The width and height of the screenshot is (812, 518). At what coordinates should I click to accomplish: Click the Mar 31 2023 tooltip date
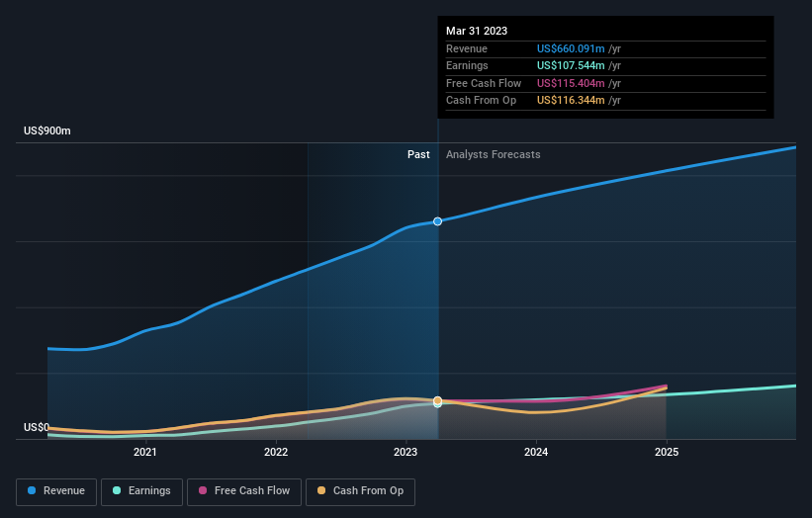477,31
